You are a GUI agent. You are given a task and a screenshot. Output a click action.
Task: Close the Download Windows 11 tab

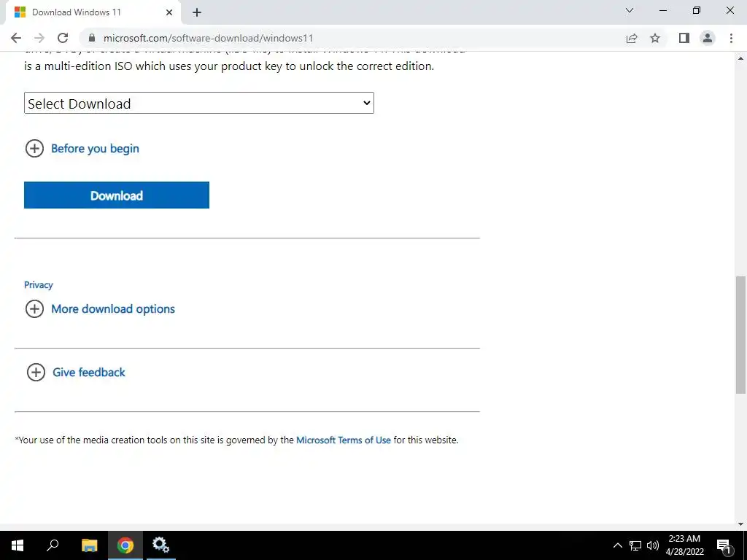pos(169,12)
